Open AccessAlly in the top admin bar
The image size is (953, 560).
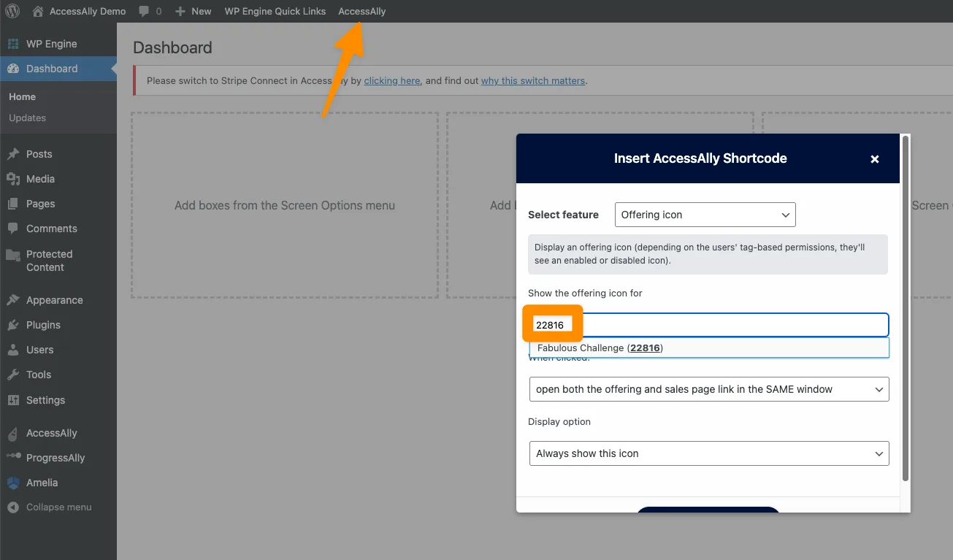click(x=361, y=12)
